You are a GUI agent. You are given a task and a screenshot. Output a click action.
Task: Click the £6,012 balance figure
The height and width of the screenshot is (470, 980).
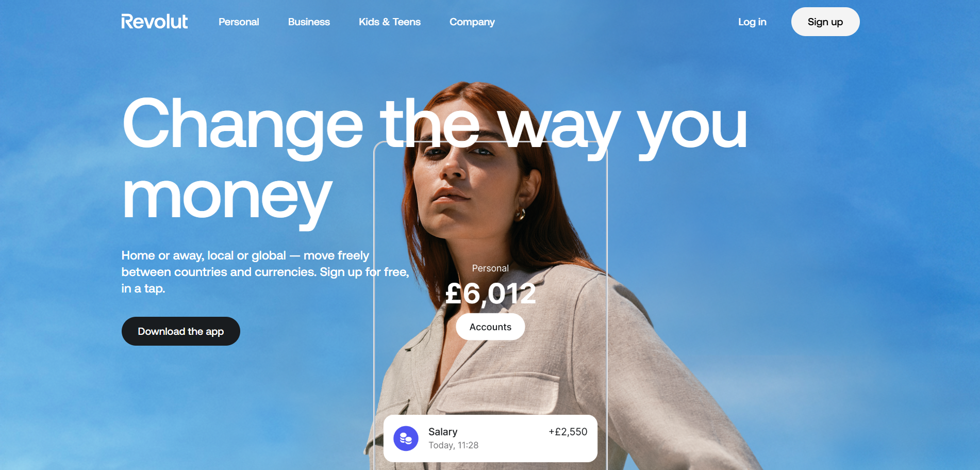tap(490, 294)
